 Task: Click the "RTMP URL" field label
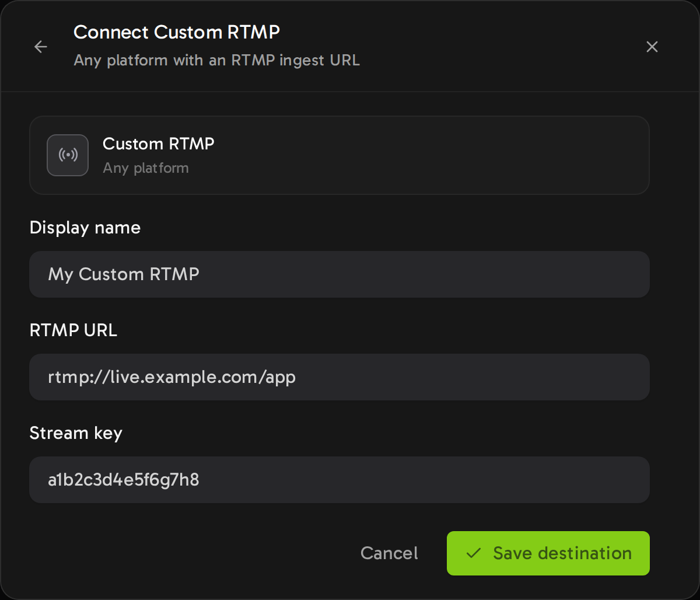coord(73,330)
